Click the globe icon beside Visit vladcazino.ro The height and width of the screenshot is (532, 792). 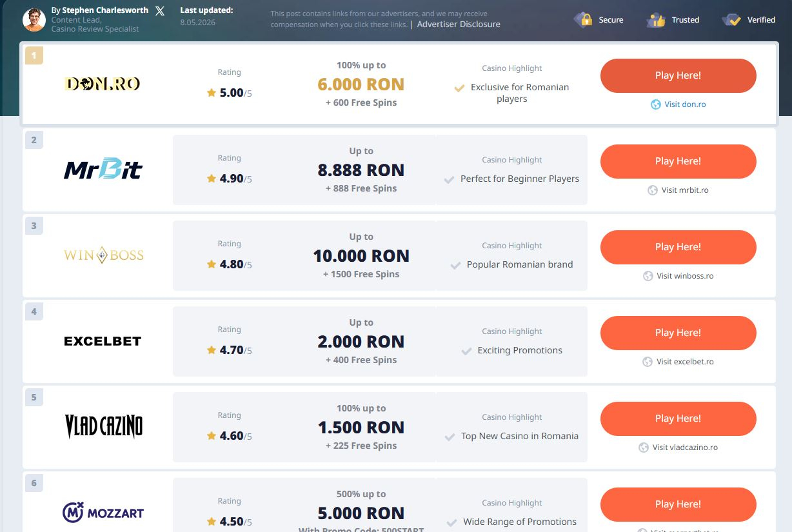pos(644,448)
